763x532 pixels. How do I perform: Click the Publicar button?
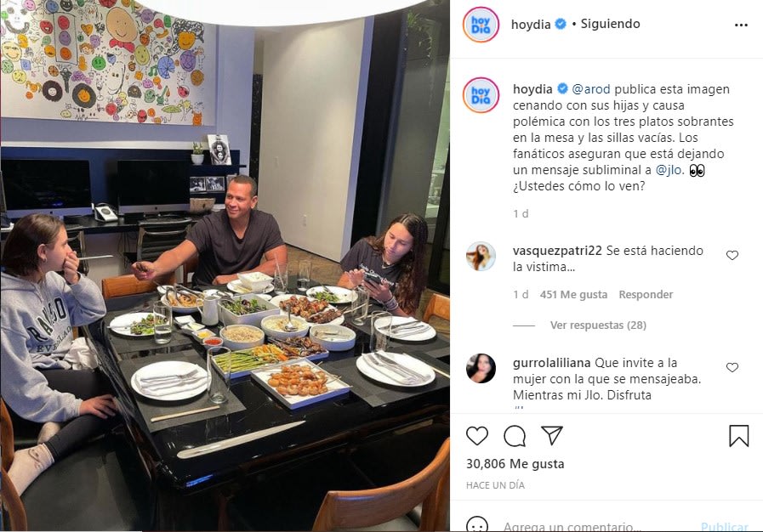[x=724, y=527]
